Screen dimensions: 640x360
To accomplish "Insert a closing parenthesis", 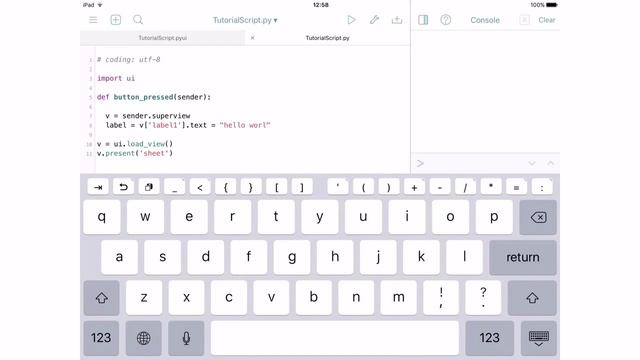I will pyautogui.click(x=389, y=187).
